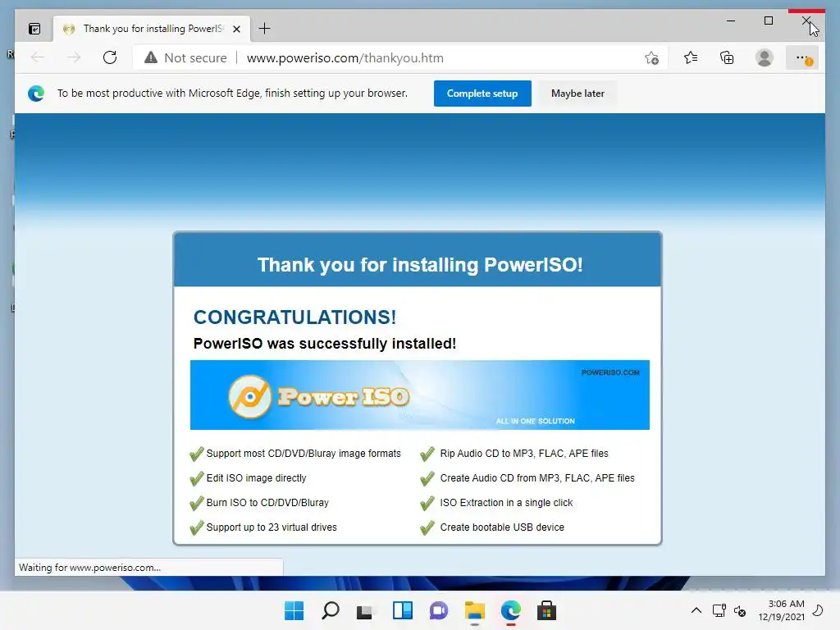Open Chat app on taskbar
Viewport: 840px width, 630px height.
tap(439, 610)
